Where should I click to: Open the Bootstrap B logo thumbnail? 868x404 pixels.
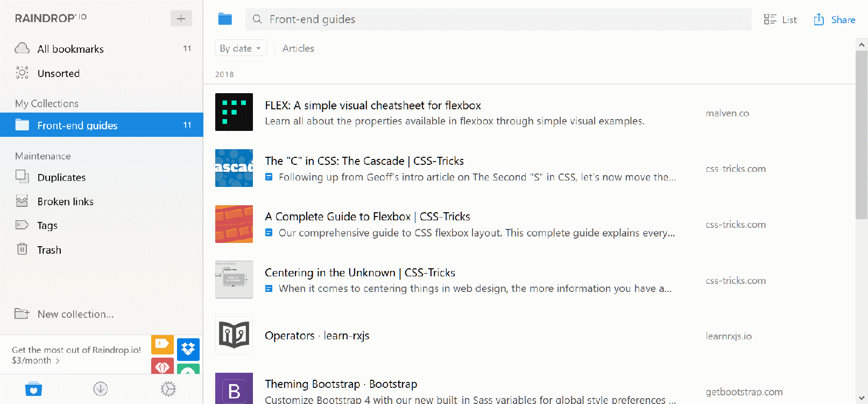click(x=234, y=388)
